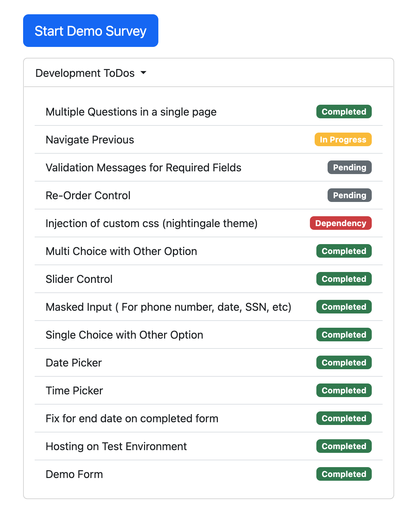
Task: Click the Completed badge for Multiple Questions
Action: [344, 112]
